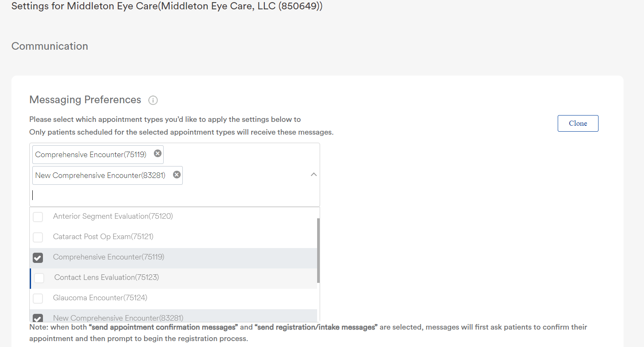
Task: Click the Comprehensive Encounter(75119) selected tag label
Action: (x=91, y=155)
